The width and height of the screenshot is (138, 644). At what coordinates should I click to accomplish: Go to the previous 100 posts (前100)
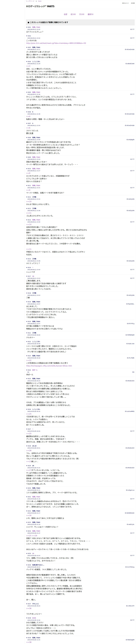click(73, 14)
